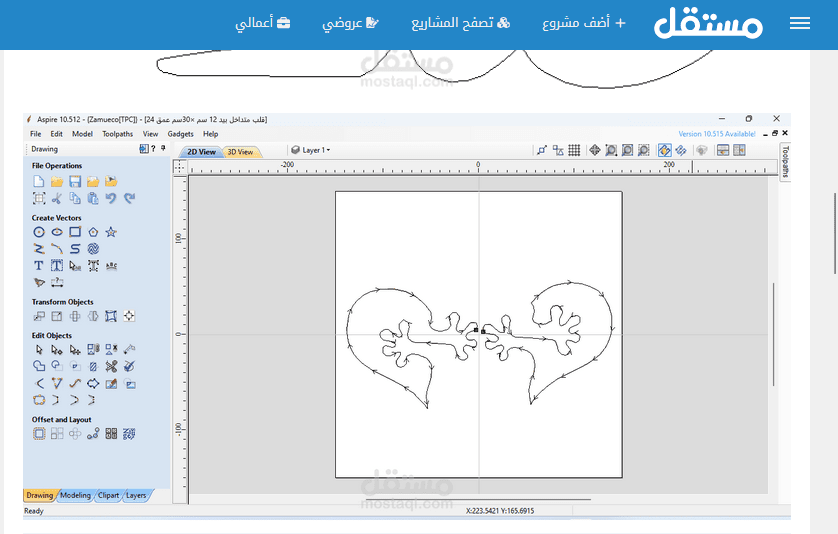Toggle the snap grid icon in view toolbar
The image size is (838, 534).
574,151
